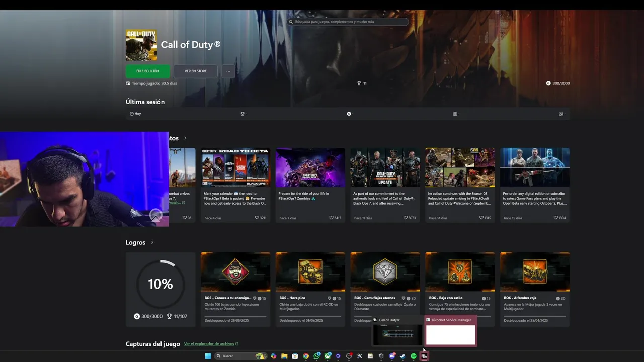Click the header gamerscore icon beside 300/3000
This screenshot has width=644, height=362.
pos(548,83)
